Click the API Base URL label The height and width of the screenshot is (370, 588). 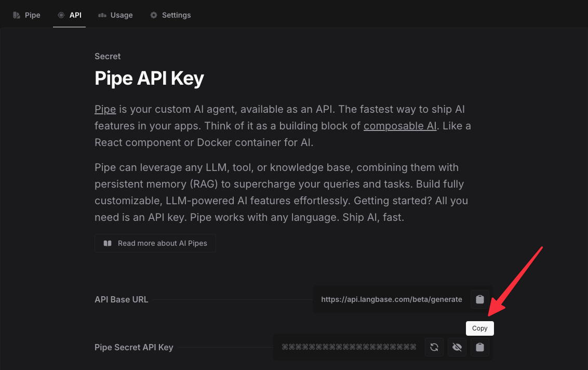point(121,299)
